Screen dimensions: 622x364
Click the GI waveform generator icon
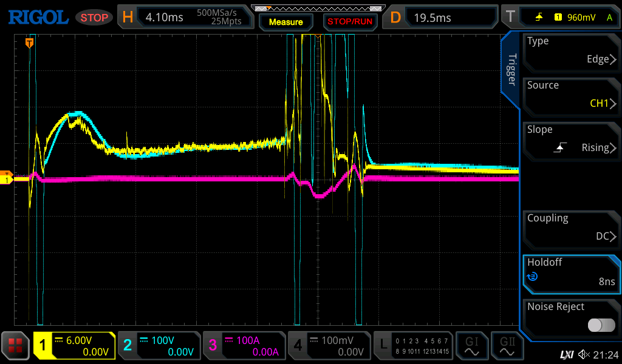click(x=471, y=346)
